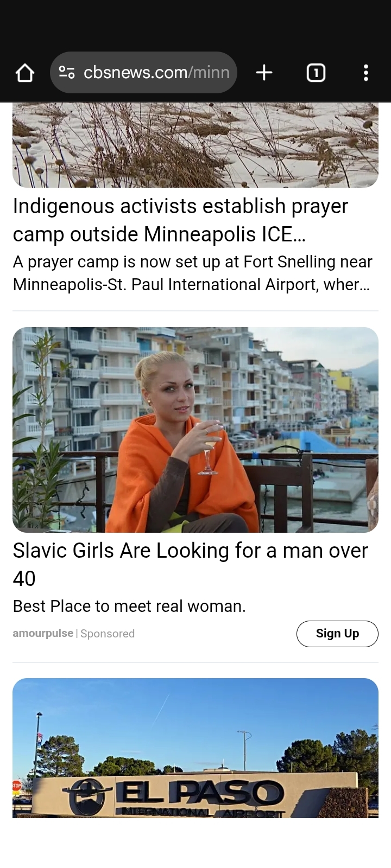391x868 pixels.
Task: Tap the red stop sign in airport photo
Action: [x=16, y=785]
